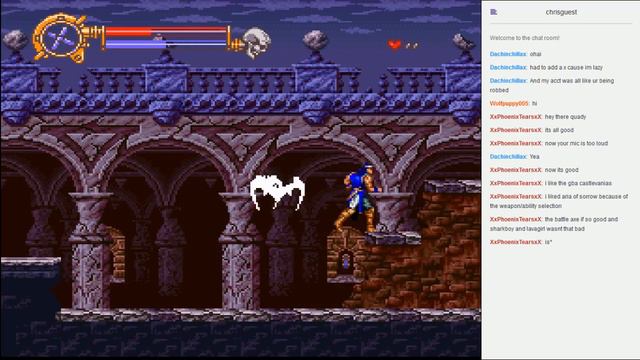Click the cross subweapon icon in the HUD
The image size is (640, 360).
pos(61,38)
